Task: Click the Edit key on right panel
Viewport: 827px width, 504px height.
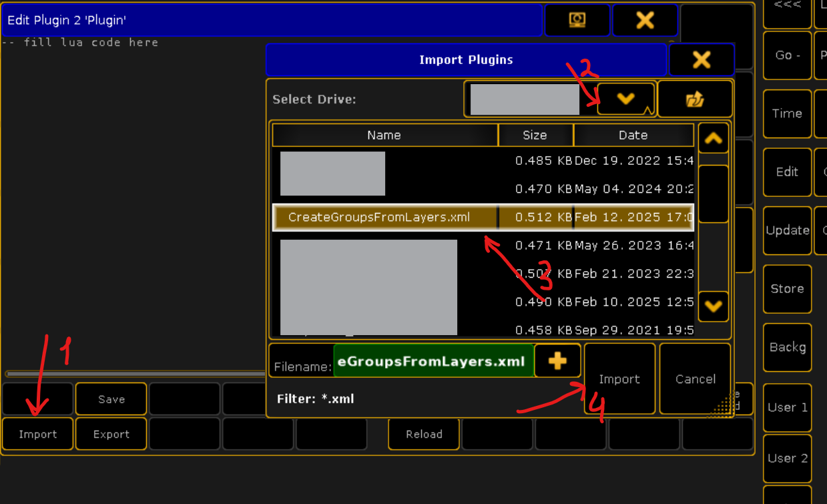Action: click(x=787, y=172)
